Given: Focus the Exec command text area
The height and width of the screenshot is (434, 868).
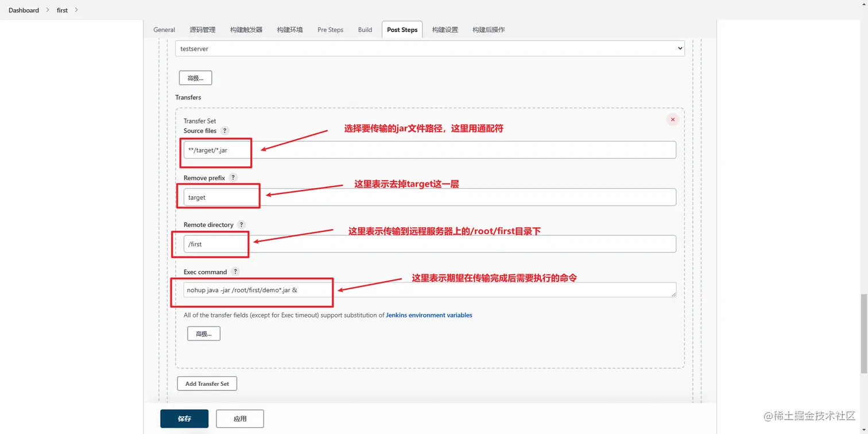Looking at the screenshot, I should (x=430, y=290).
